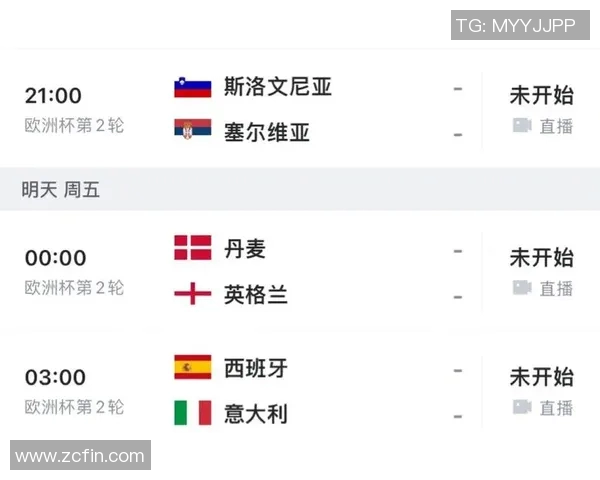600x480 pixels.
Task: Select the 丹麦 team name
Action: (x=245, y=249)
